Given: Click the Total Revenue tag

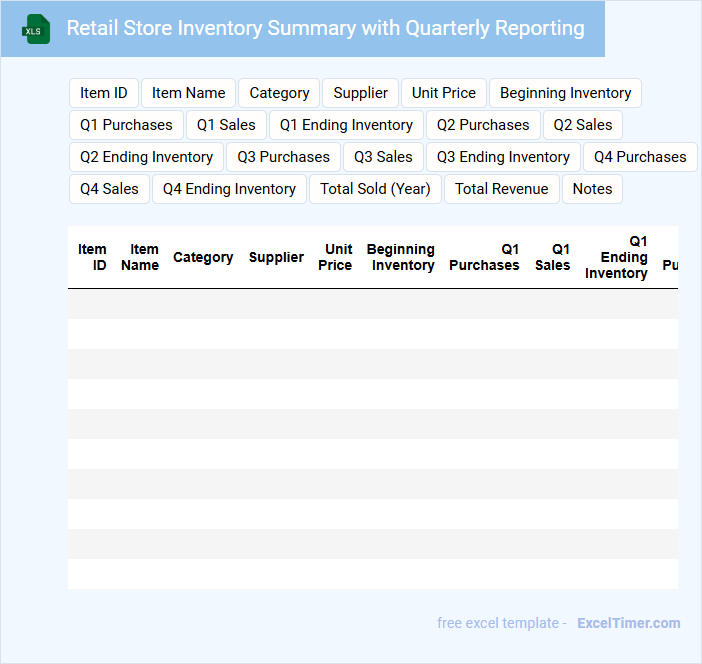Looking at the screenshot, I should pos(501,189).
